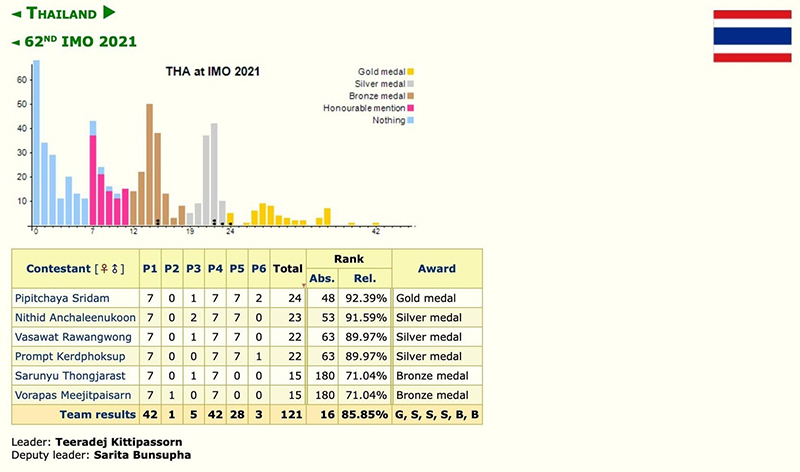Sort by Abs. rank column header
Viewport: 800px width, 472px height.
[323, 278]
